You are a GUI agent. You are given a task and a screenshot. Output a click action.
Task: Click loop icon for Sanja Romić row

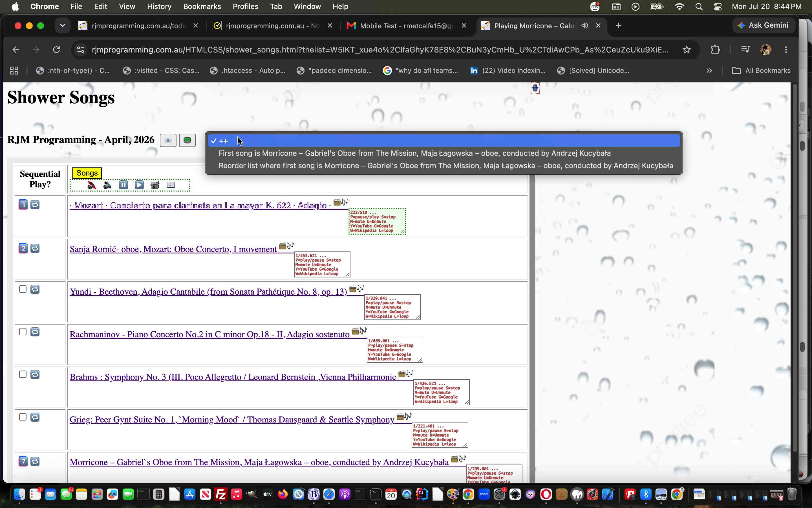click(35, 248)
